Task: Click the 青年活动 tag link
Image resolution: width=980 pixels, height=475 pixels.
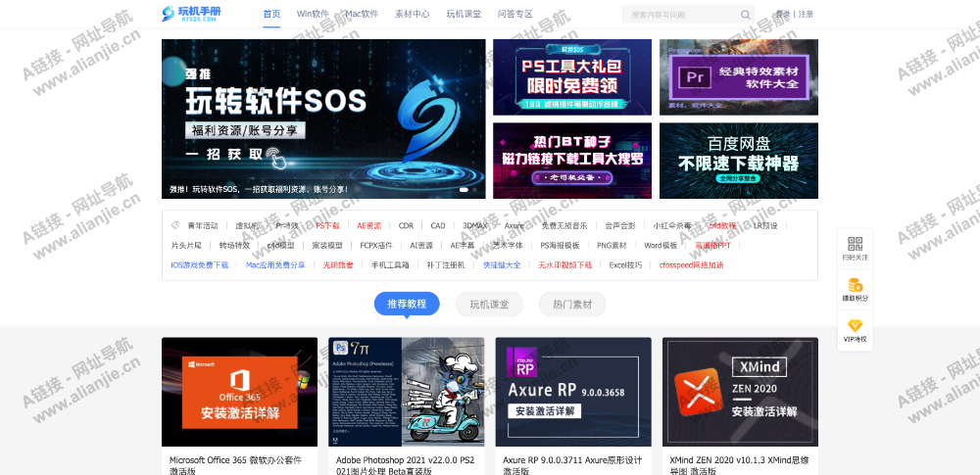Action: (x=203, y=225)
